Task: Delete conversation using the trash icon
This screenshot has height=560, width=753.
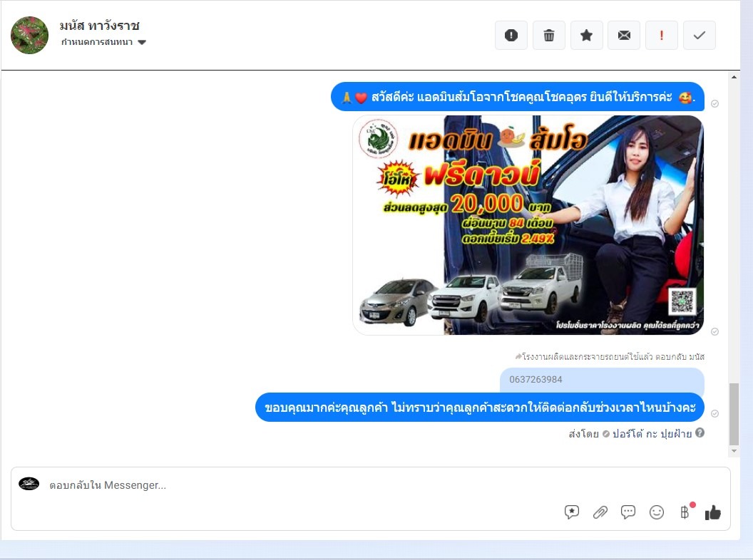Action: [548, 36]
